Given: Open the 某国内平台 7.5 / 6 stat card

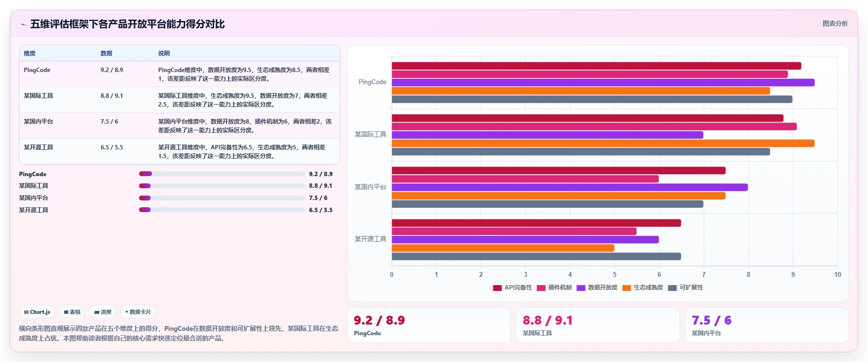Looking at the screenshot, I should point(766,325).
